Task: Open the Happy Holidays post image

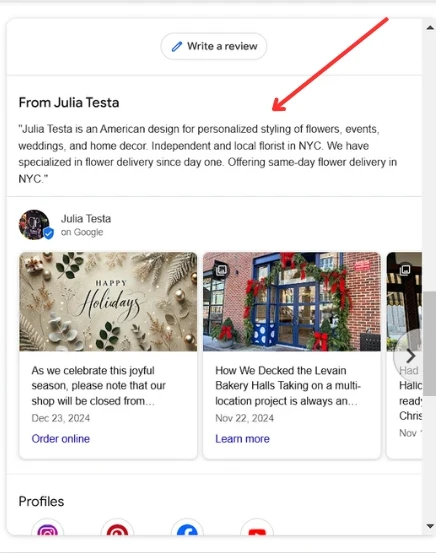Action: coord(108,302)
